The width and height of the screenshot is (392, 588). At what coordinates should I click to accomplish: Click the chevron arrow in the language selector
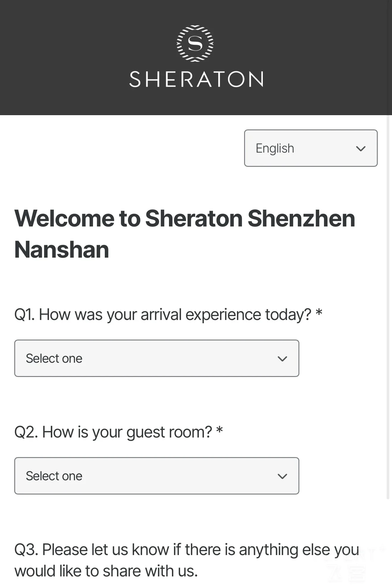point(361,148)
